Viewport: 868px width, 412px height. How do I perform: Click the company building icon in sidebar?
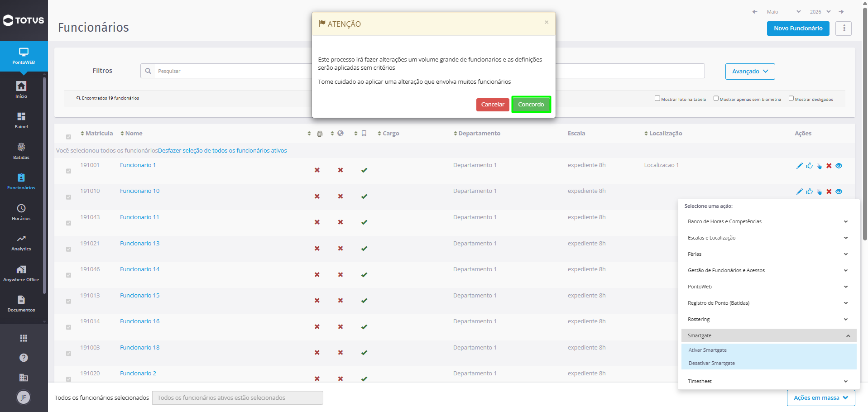(24, 378)
